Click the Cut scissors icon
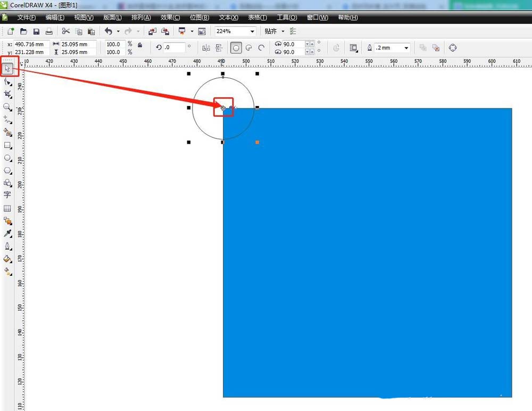The height and width of the screenshot is (411, 532). pyautogui.click(x=66, y=30)
